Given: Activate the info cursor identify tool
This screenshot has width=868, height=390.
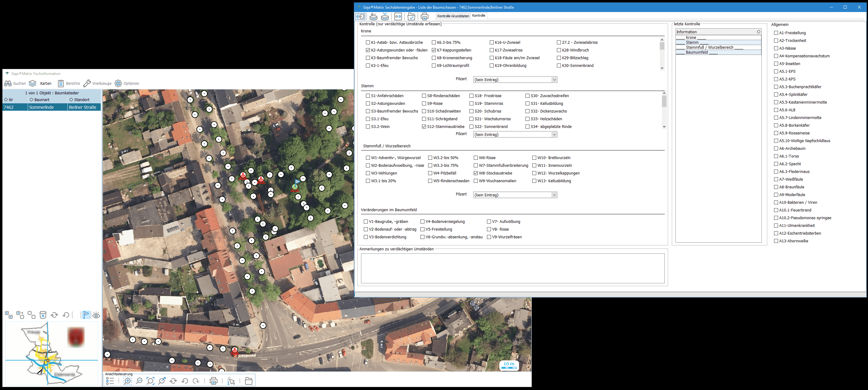Looking at the screenshot, I should [x=231, y=381].
